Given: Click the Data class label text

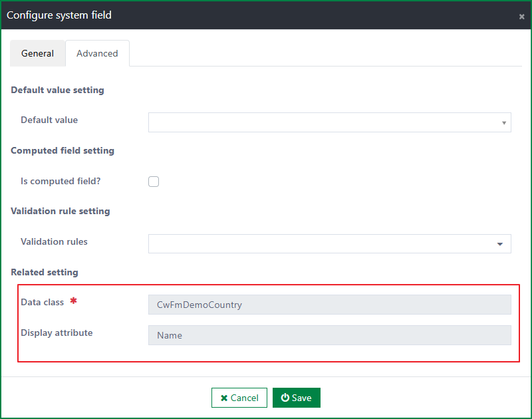Looking at the screenshot, I should (x=42, y=302).
